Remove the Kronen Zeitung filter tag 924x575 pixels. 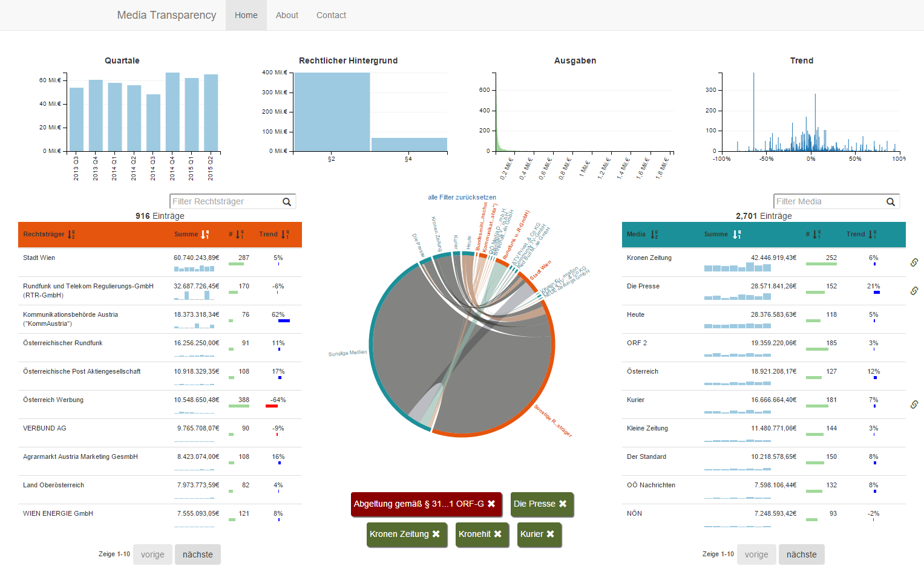[x=436, y=534]
